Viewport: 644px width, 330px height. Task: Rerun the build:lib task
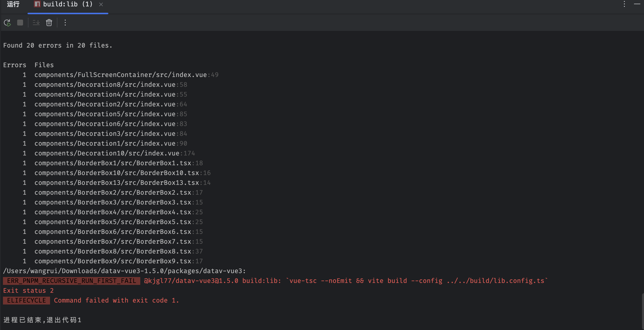click(7, 23)
